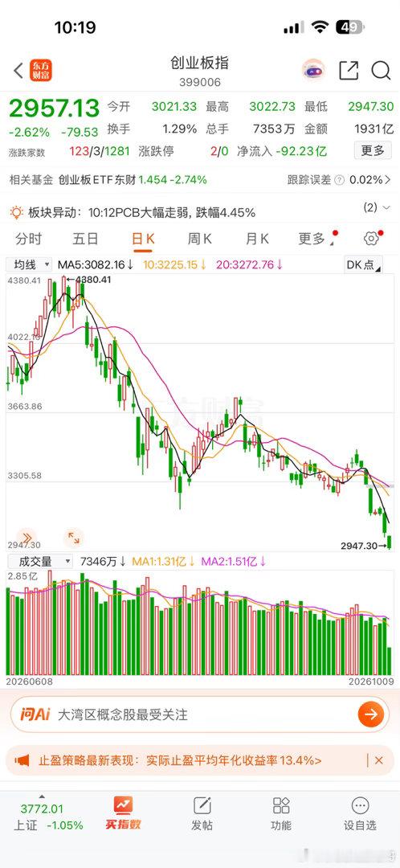This screenshot has height=868, width=400.
Task: Tap the 4380.41 high marker on chart
Action: 88,280
